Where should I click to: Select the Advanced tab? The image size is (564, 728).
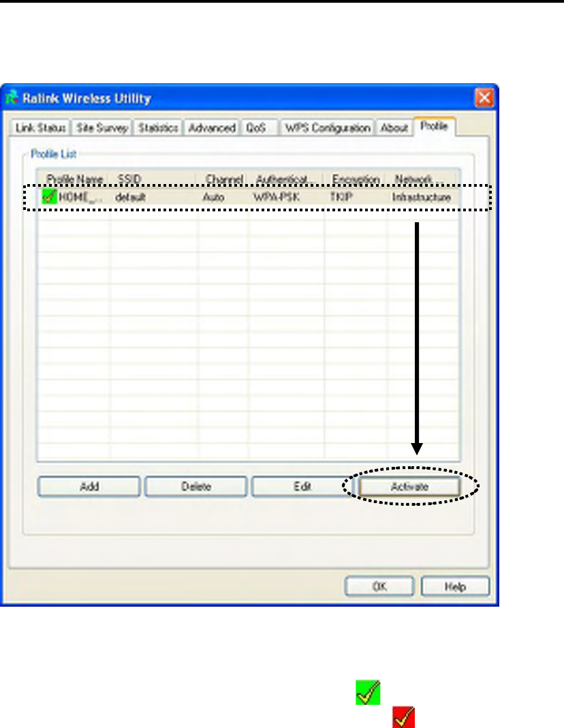tap(211, 127)
